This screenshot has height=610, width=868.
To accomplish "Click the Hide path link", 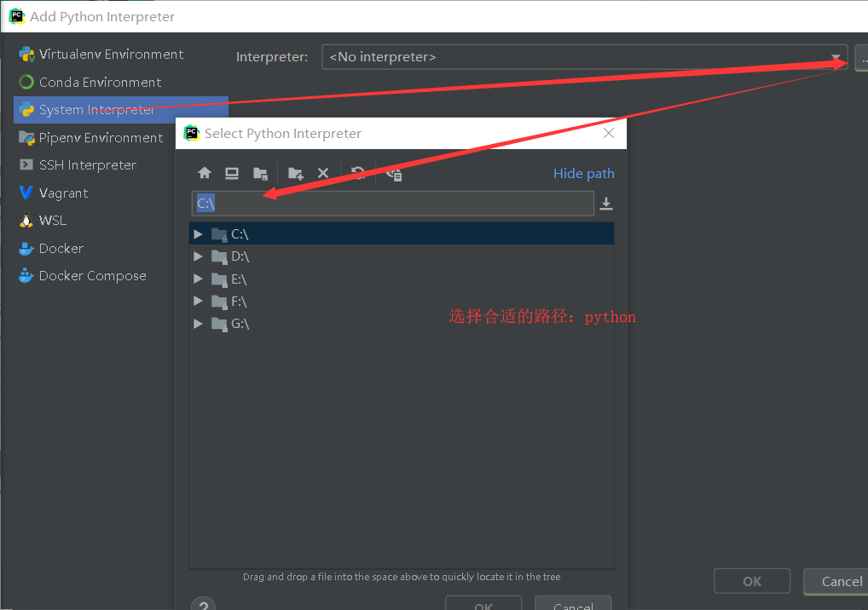I will (583, 174).
